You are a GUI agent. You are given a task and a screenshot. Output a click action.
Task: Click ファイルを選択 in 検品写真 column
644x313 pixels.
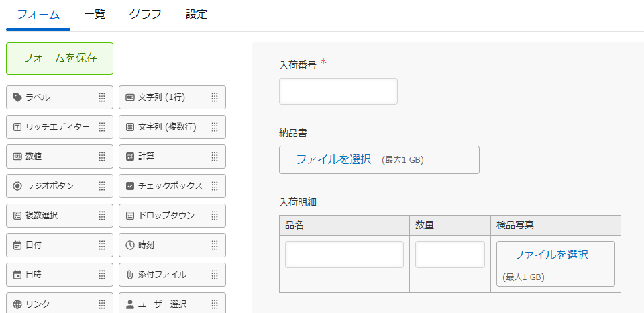point(551,255)
